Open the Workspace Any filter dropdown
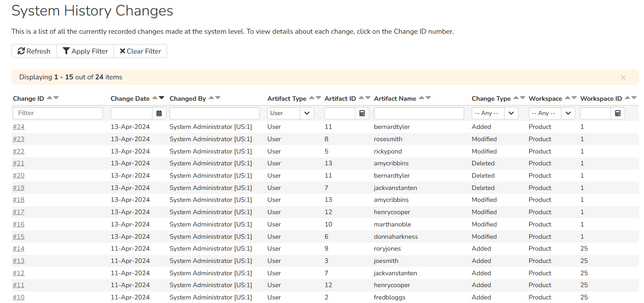Screen dimensions: 644x303 (551, 113)
